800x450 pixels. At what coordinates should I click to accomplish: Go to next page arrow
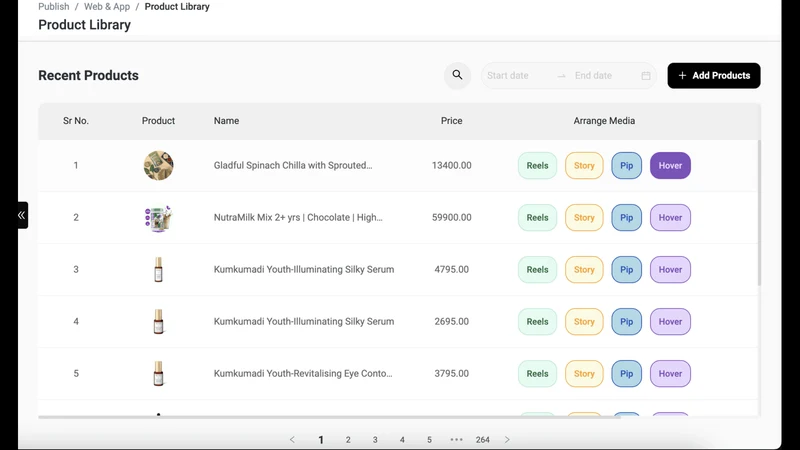(507, 439)
